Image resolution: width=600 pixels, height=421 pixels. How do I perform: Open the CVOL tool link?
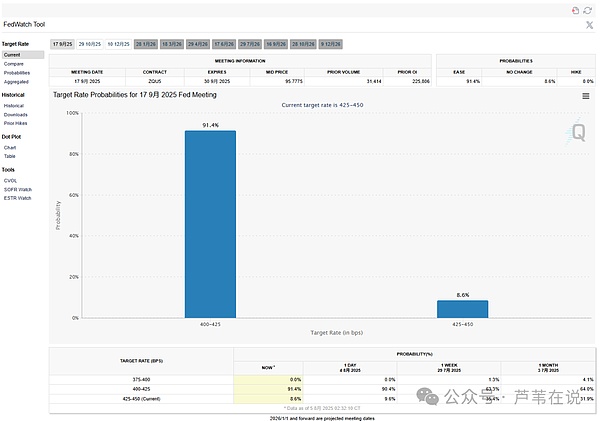pyautogui.click(x=11, y=180)
